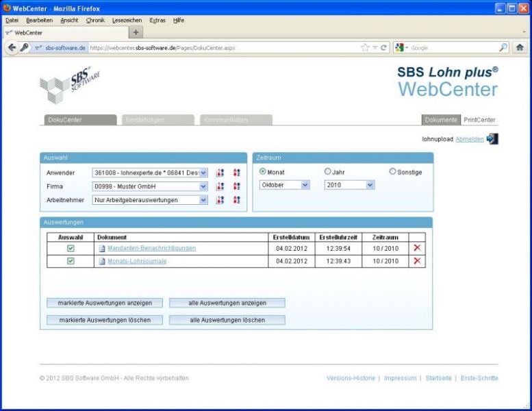Bookmark the page with the star icon
Image resolution: width=532 pixels, height=411 pixels.
(366, 48)
